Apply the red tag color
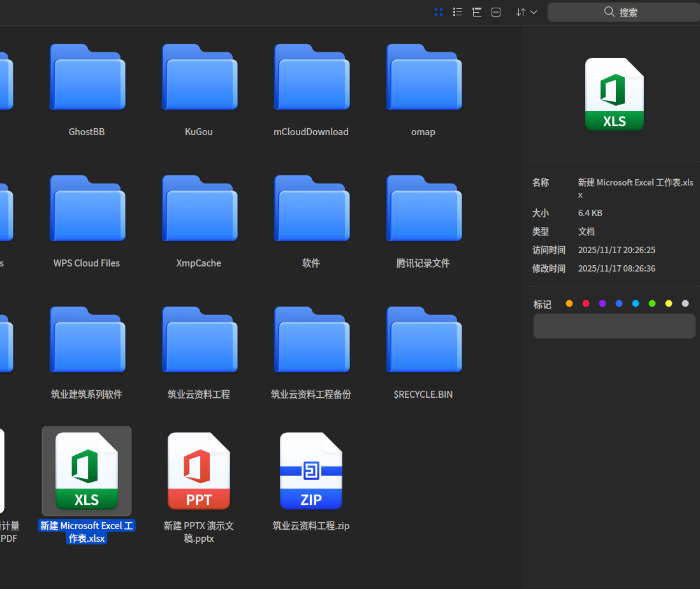Viewport: 700px width, 589px height. tap(586, 303)
